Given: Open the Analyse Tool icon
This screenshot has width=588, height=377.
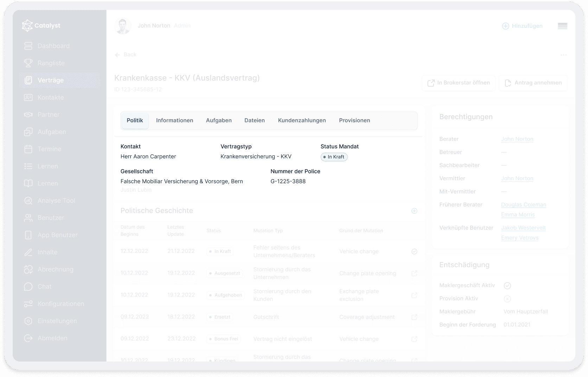Looking at the screenshot, I should click(28, 201).
